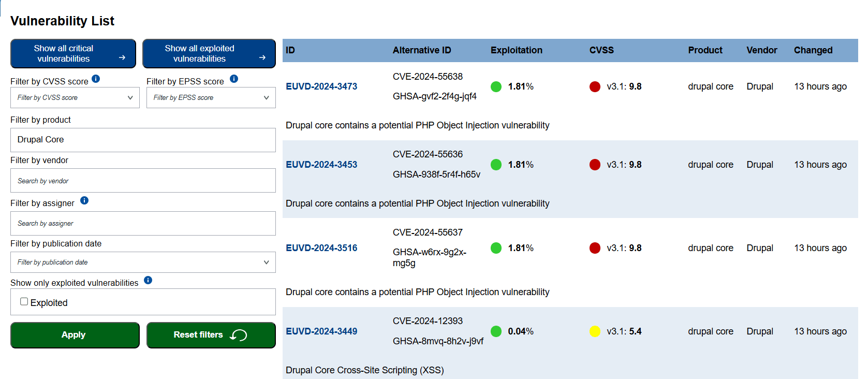868x379 pixels.
Task: Click the Exploitation column header
Action: [x=517, y=50]
